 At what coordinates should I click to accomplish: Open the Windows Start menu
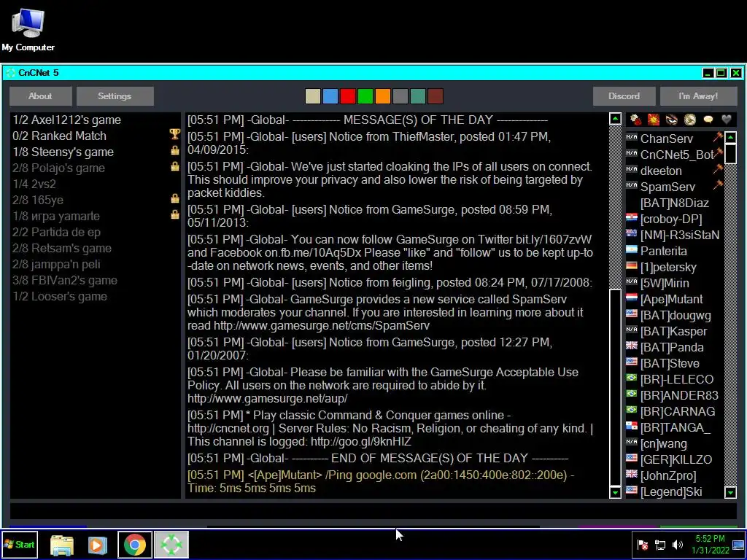pyautogui.click(x=20, y=545)
